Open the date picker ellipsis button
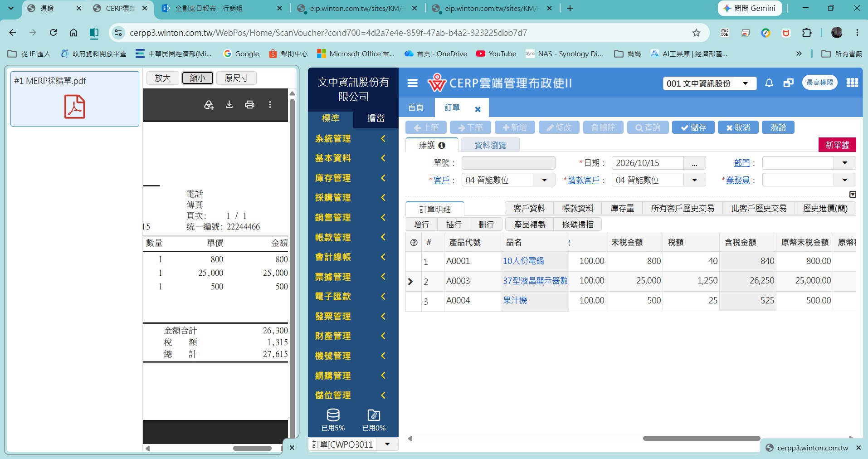Image resolution: width=868 pixels, height=459 pixels. (x=694, y=163)
